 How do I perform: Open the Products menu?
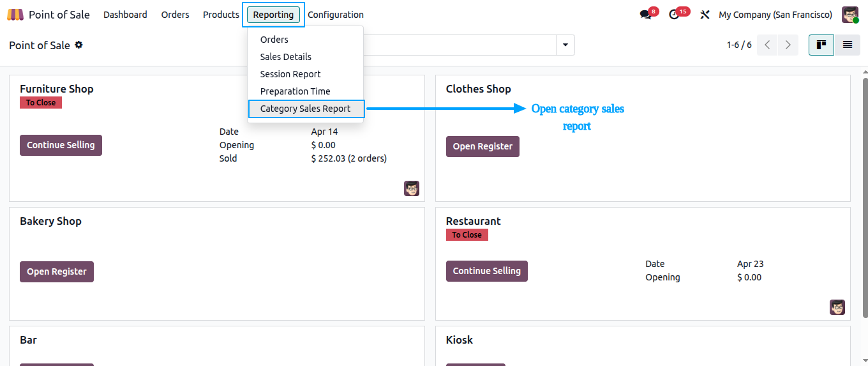[x=221, y=15]
